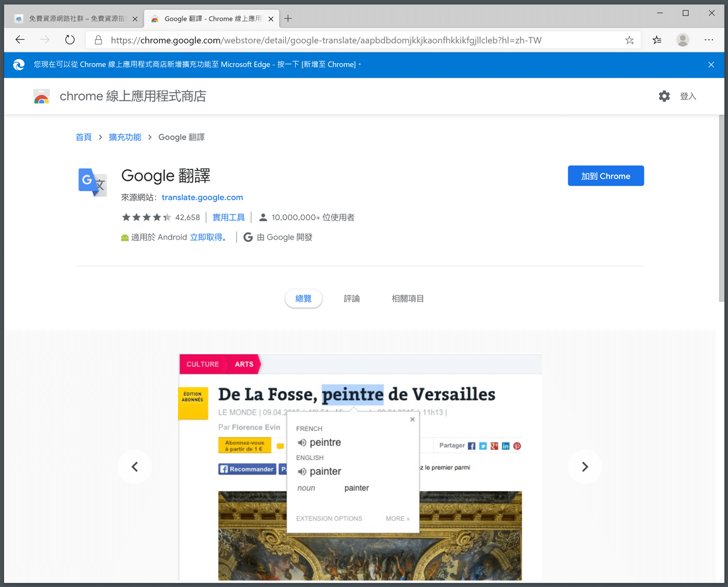The height and width of the screenshot is (587, 728).
Task: Open the 實用工具 category link
Action: [x=229, y=217]
